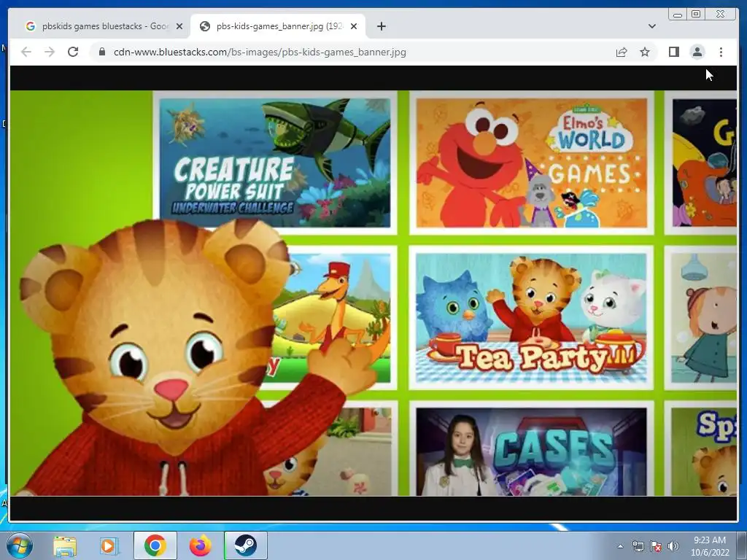Launch Windows Media Player from taskbar
Viewport: 747px width, 560px height.
pos(108,545)
